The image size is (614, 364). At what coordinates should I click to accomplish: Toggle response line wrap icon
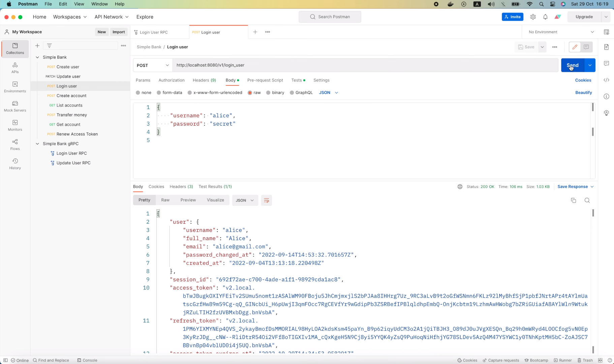(266, 200)
